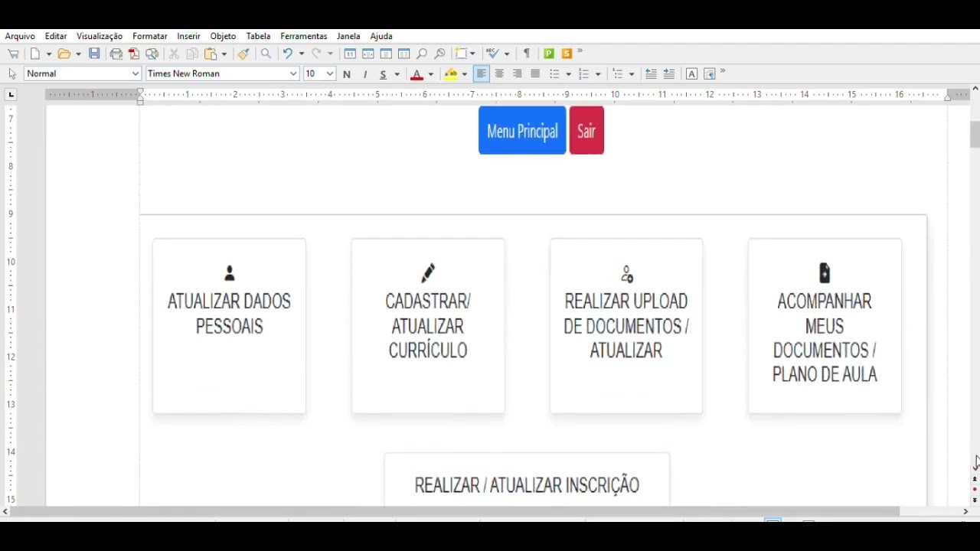Toggle italic formatting
Screen dimensions: 980x551
point(365,73)
